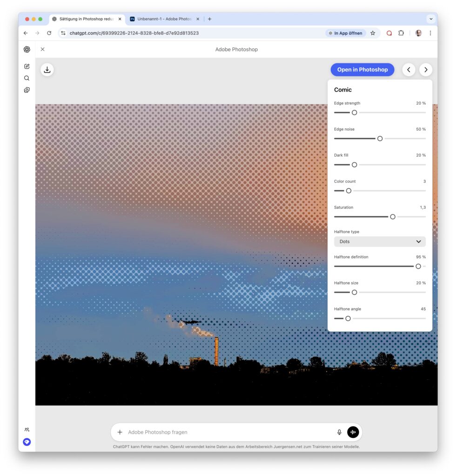Open ChatGPT home logo in sidebar
This screenshot has width=456, height=476.
27,49
